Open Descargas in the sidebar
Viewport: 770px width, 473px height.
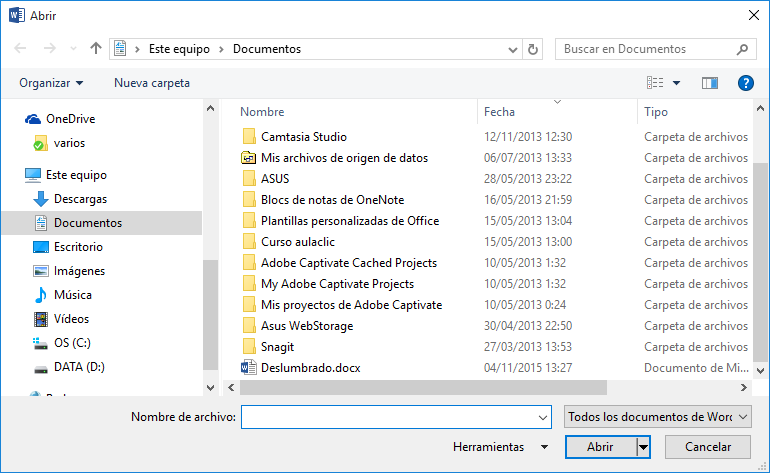(70, 199)
